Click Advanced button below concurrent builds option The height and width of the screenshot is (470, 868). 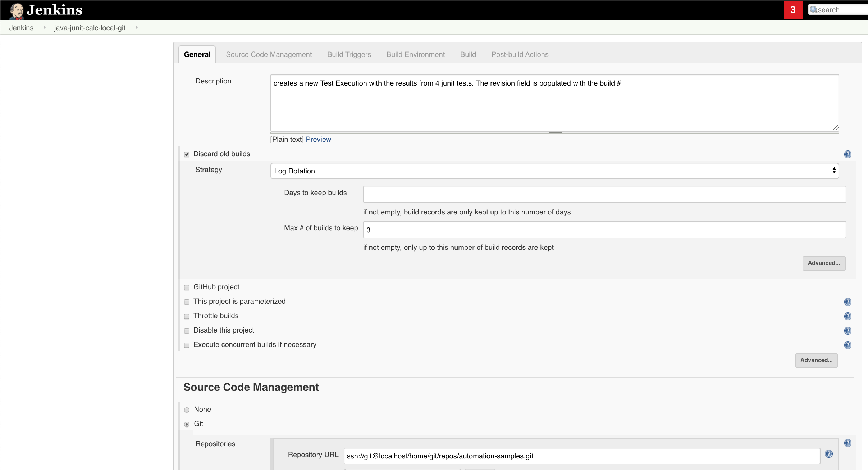(816, 360)
